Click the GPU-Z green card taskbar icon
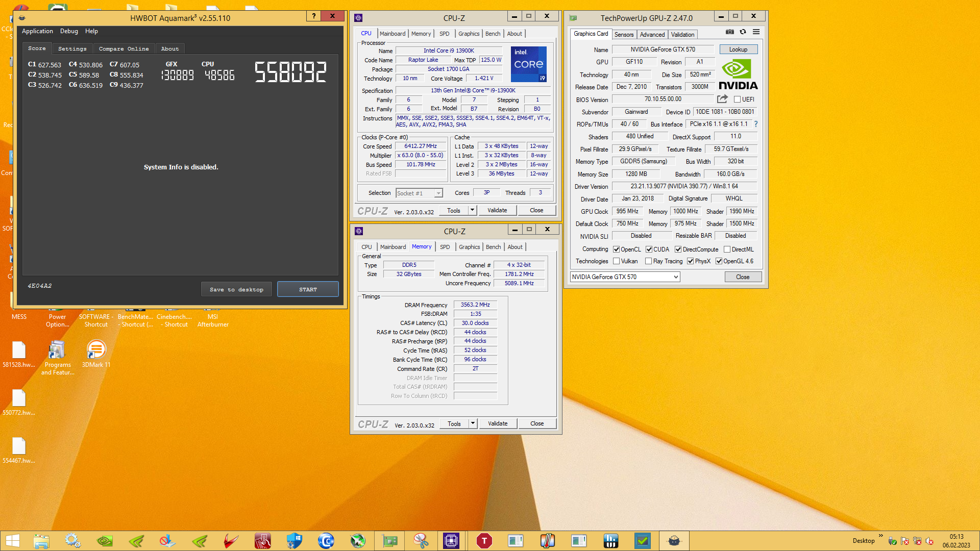The image size is (980, 551). coord(389,541)
